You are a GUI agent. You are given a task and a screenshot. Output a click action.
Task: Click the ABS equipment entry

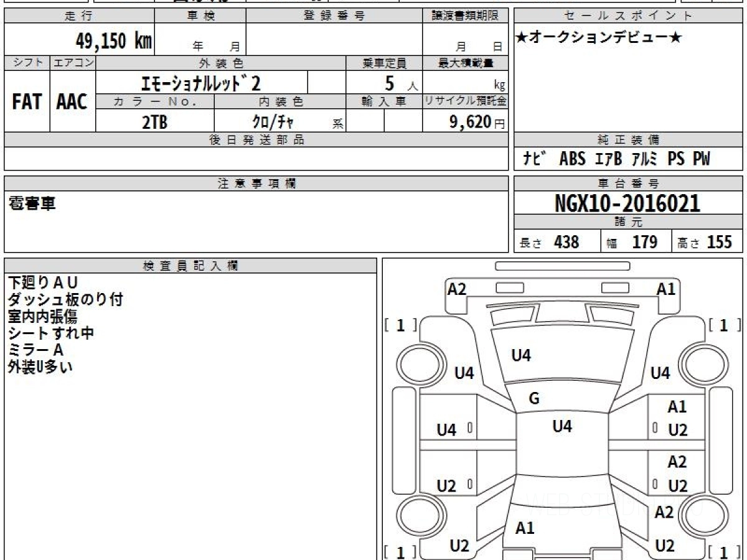click(572, 159)
